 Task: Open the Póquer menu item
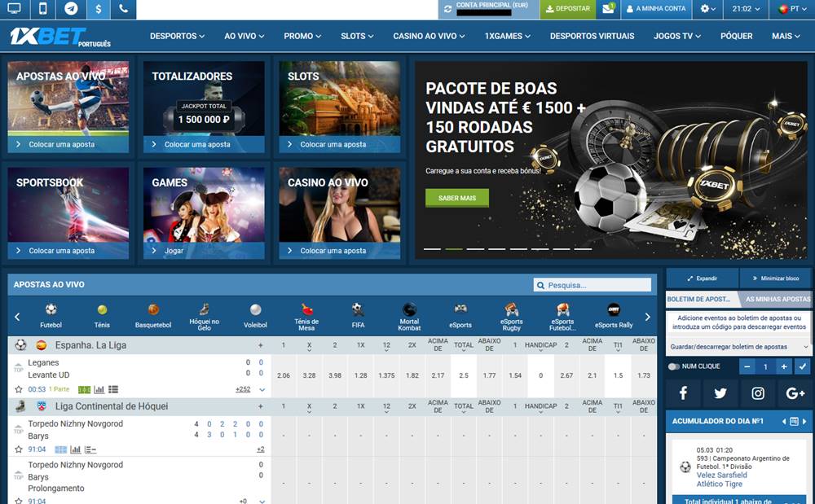[736, 37]
